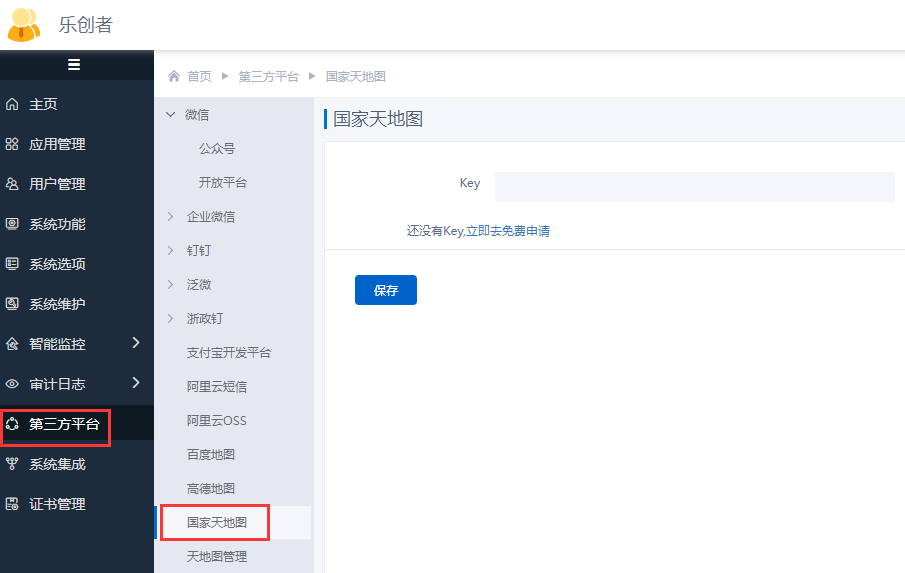This screenshot has height=573, width=905.
Task: Select the 应用管理 grid icon
Action: tap(12, 144)
